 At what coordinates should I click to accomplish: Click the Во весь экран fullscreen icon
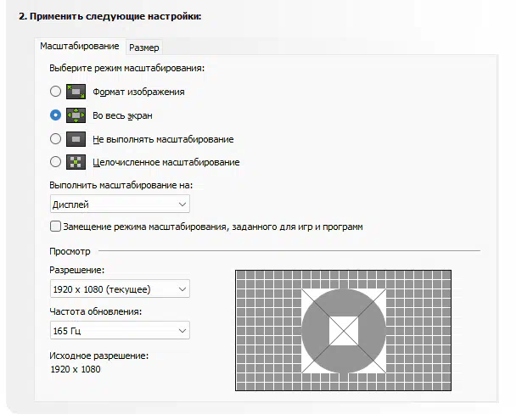[76, 115]
